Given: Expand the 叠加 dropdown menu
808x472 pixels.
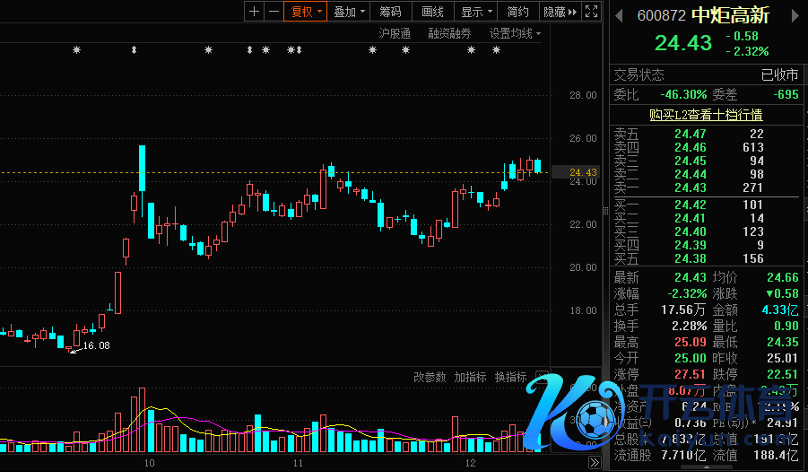Looking at the screenshot, I should (348, 12).
